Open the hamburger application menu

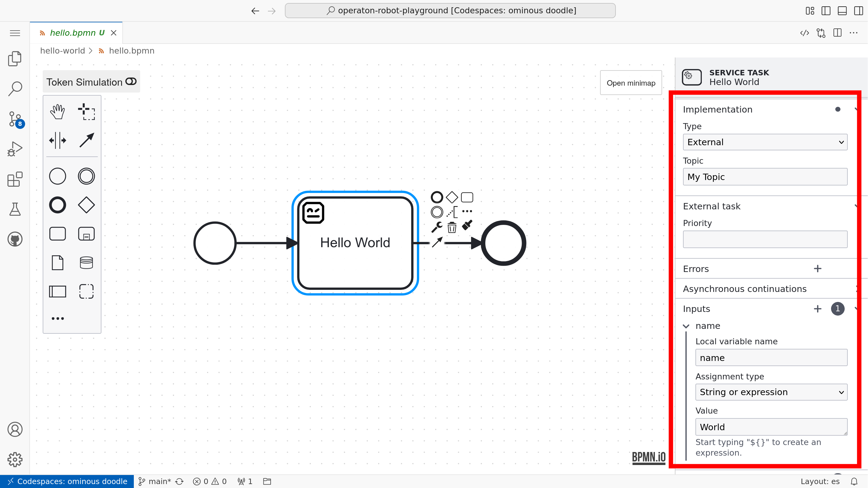(15, 33)
